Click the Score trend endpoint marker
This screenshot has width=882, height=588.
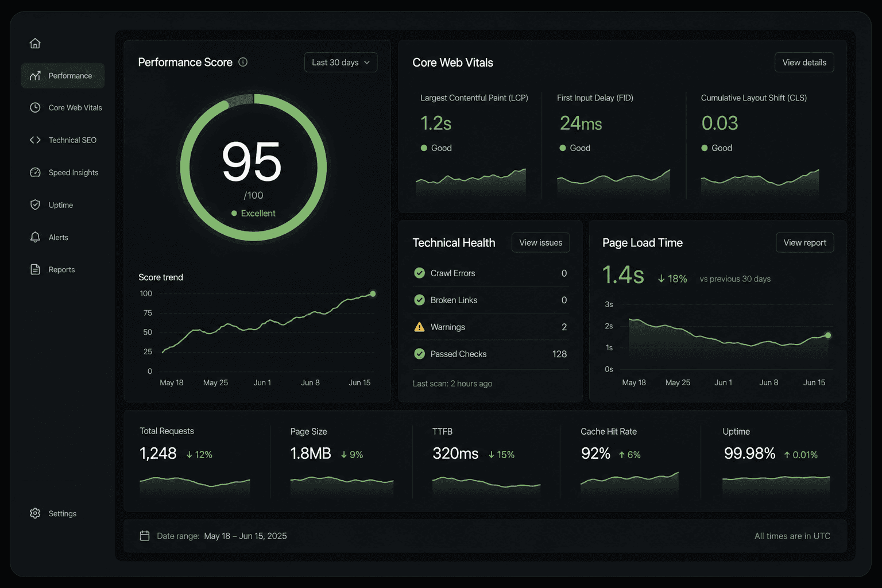(373, 294)
